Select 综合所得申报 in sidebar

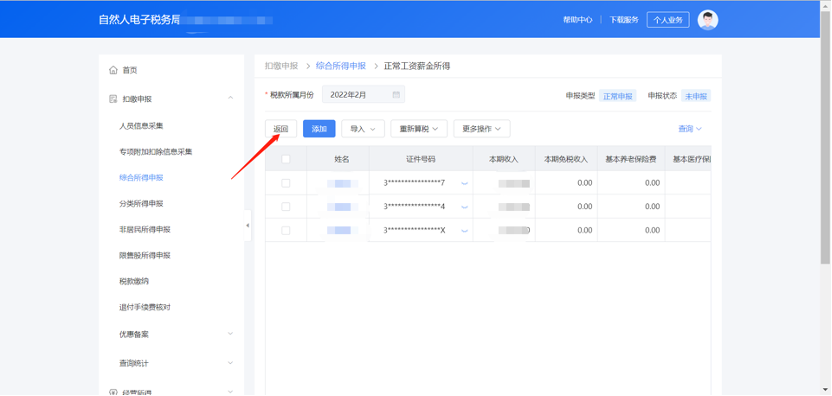[141, 178]
